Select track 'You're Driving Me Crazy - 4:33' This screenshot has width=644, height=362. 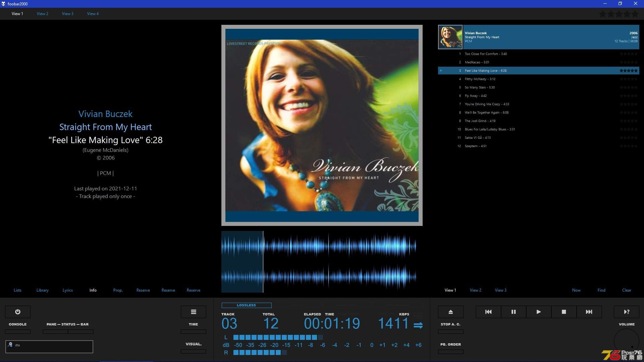click(x=539, y=104)
